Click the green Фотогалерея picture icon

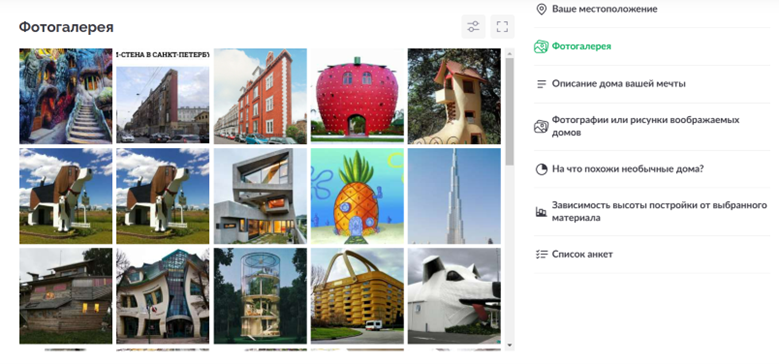[x=541, y=46]
